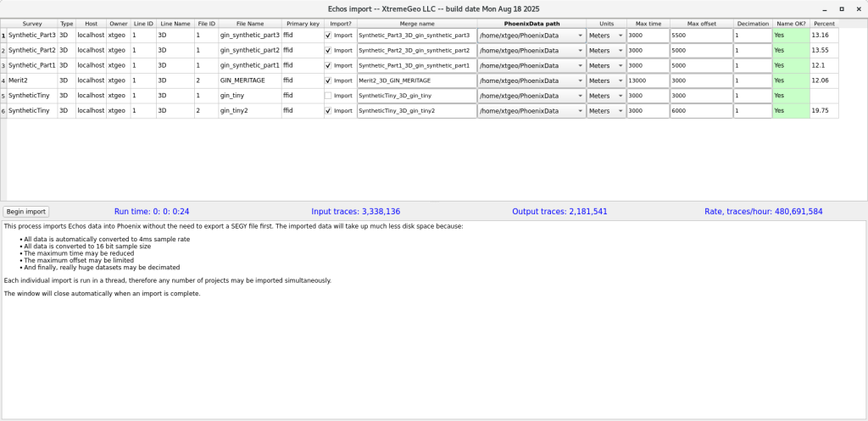Viewport: 868px width, 421px height.
Task: Click Max time field for Synthetic_Part2 row
Action: coord(648,50)
